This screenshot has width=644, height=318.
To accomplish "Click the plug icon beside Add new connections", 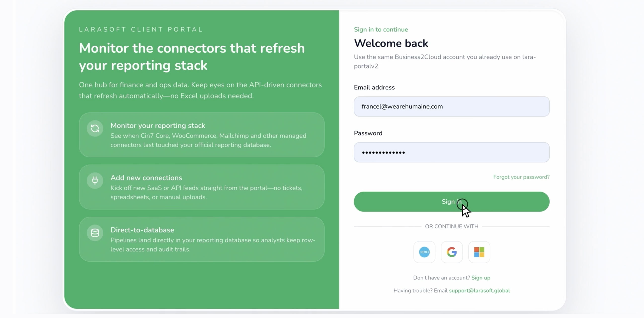I will pos(95,181).
